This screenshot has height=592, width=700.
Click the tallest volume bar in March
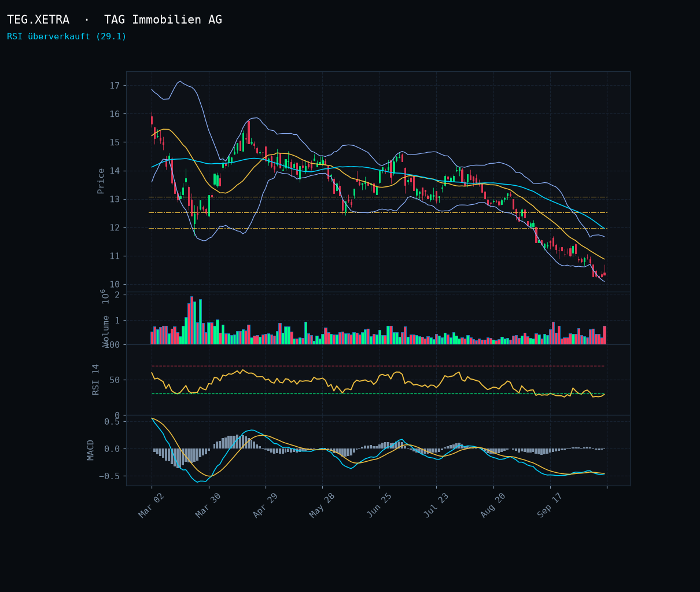(x=191, y=321)
